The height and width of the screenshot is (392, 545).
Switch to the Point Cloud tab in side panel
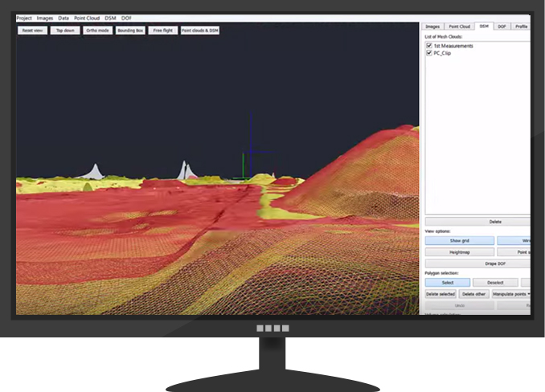pos(459,27)
